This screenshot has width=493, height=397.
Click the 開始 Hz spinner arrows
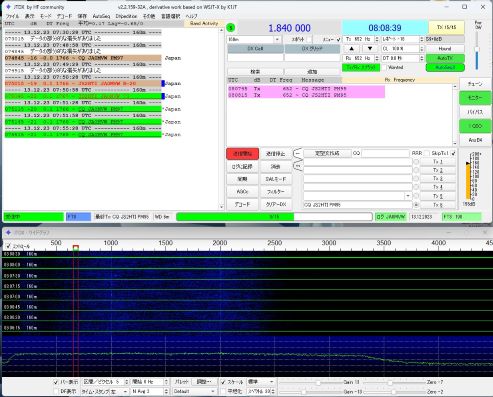(x=166, y=382)
